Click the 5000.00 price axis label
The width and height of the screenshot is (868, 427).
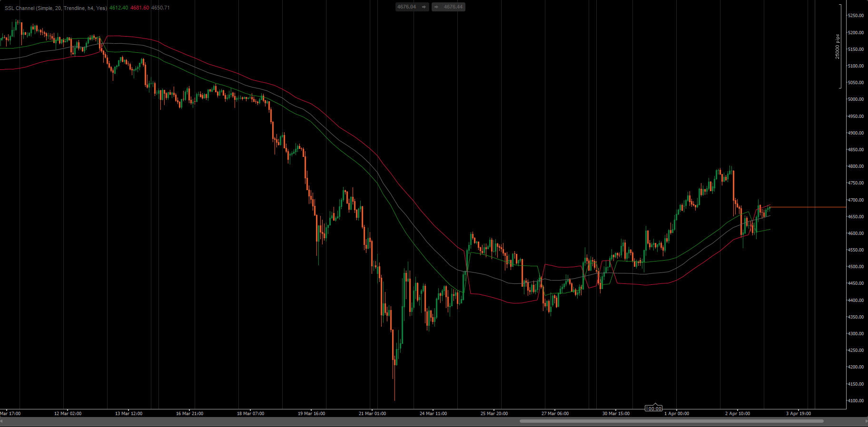pyautogui.click(x=856, y=99)
